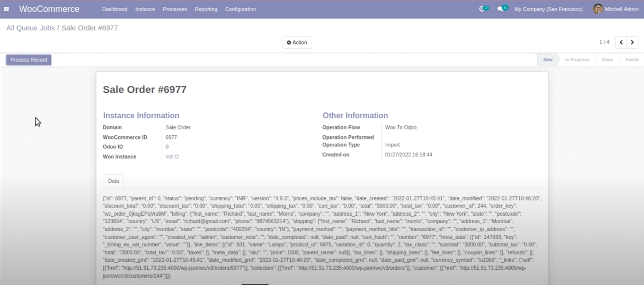Navigate to All Queue Jobs breadcrumb

tap(31, 28)
